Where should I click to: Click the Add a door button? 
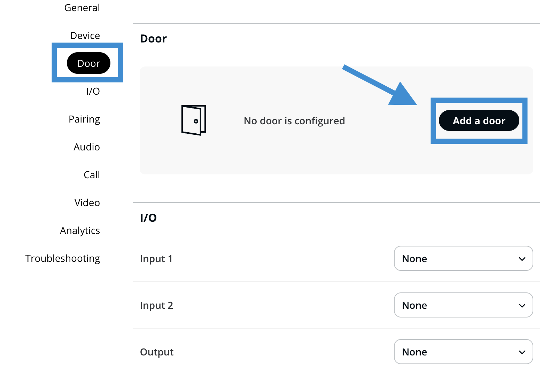pos(479,121)
